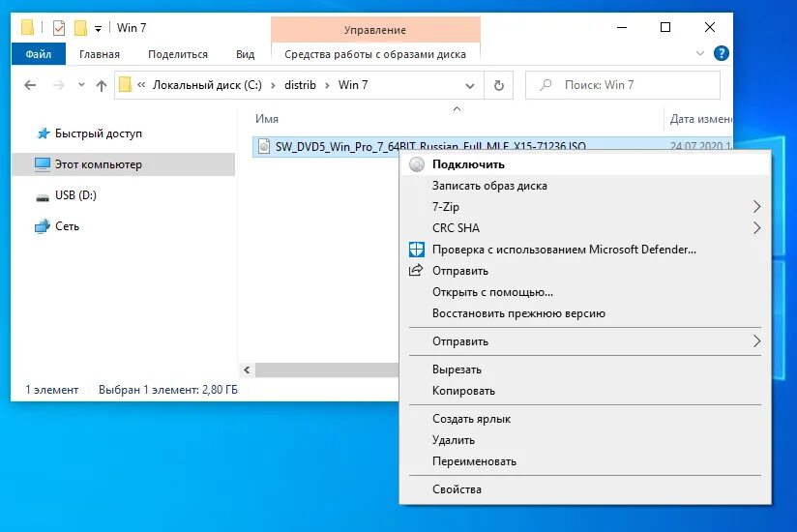Viewport: 797px width, 532px height.
Task: Select Сеть in navigation pane
Action: (x=67, y=226)
